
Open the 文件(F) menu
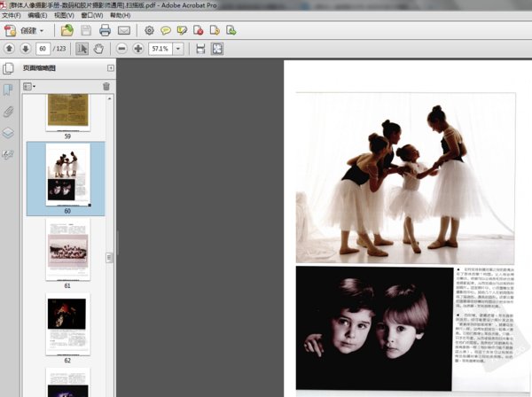pos(12,15)
